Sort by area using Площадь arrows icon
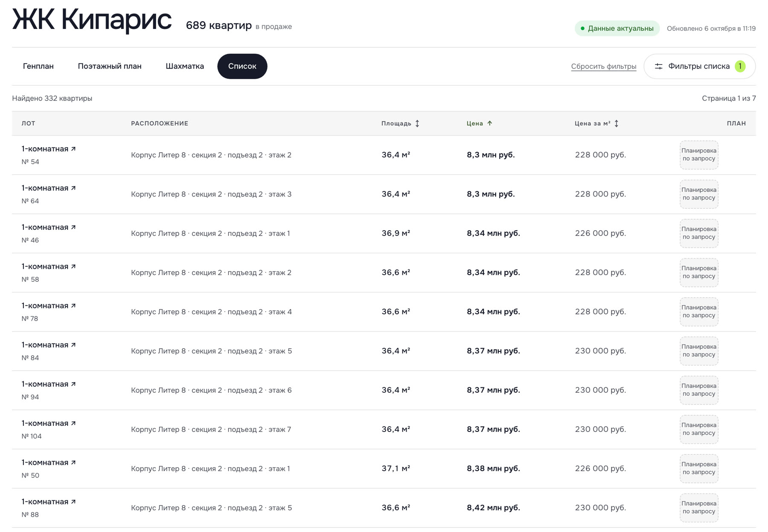768x532 pixels. 417,123
